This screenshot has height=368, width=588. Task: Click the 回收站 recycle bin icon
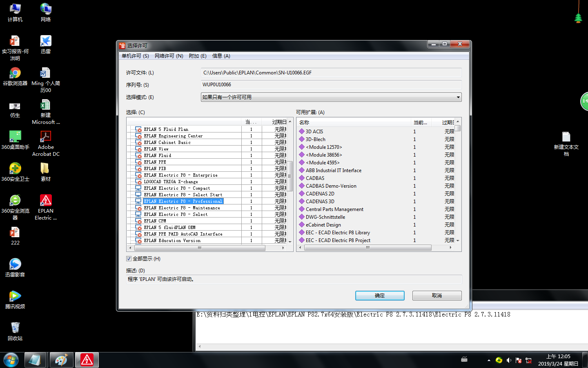[15, 328]
